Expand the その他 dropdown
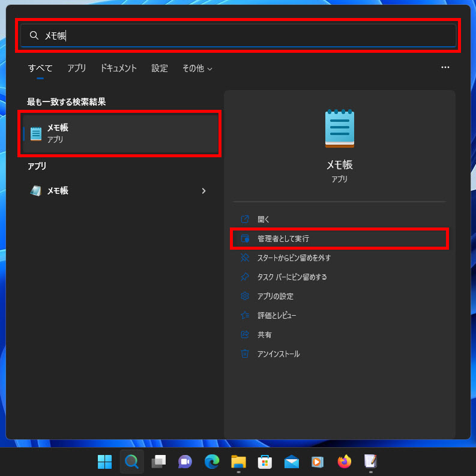Screen dimensions: 476x476 coord(197,68)
